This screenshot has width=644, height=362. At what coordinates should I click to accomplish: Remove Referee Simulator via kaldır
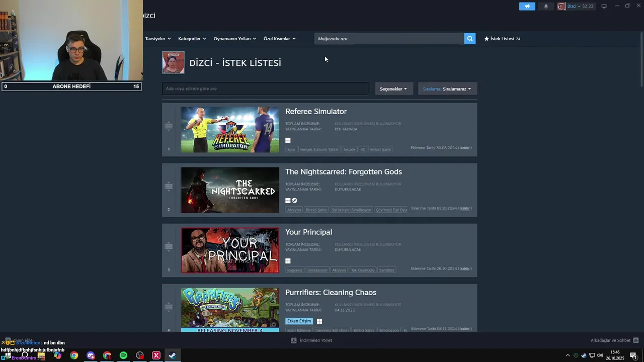[465, 148]
